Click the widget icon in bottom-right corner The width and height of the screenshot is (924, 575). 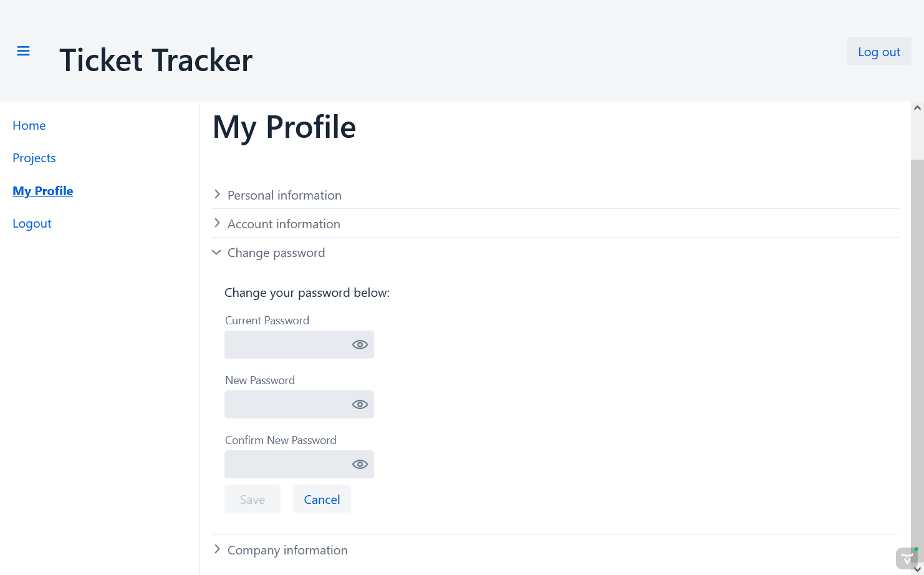coord(907,558)
